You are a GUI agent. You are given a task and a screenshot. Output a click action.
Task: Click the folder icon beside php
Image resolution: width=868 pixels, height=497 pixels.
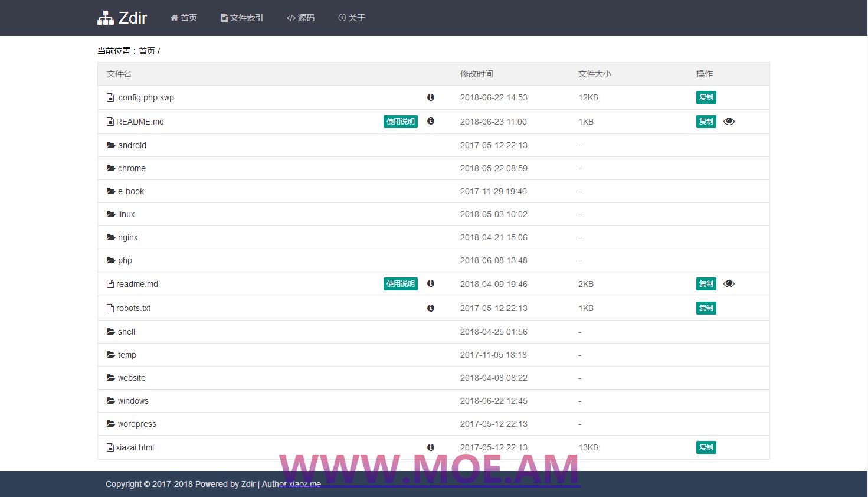(x=111, y=260)
